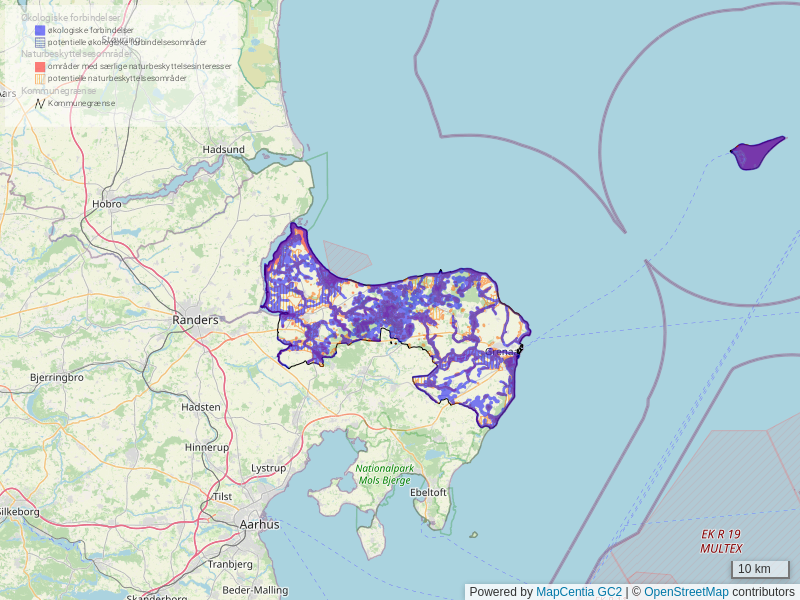800x600 pixels.
Task: Click the Randers city label on the map
Action: [x=195, y=320]
